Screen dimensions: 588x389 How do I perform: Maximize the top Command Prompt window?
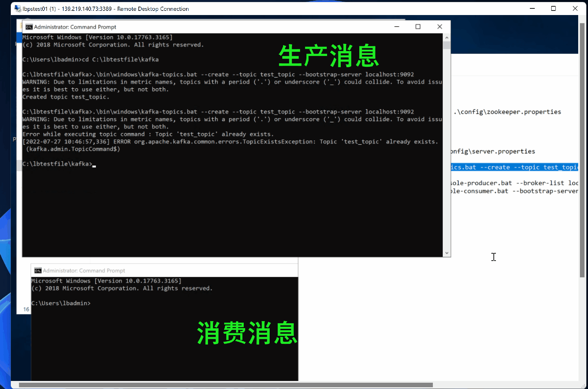coord(418,27)
